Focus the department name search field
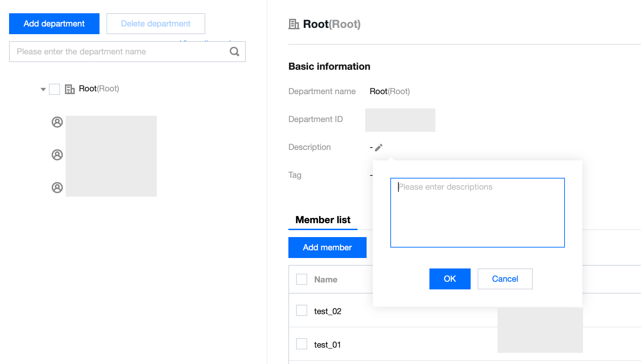 tap(119, 52)
